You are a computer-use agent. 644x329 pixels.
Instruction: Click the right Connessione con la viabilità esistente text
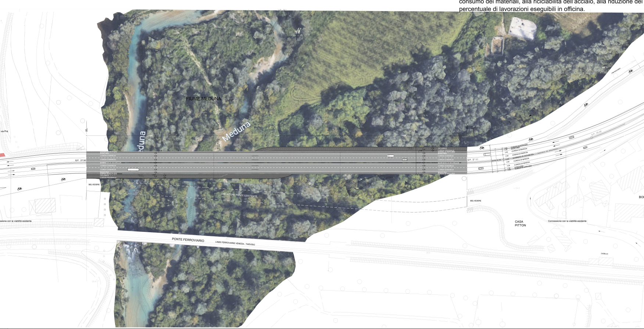click(x=567, y=221)
